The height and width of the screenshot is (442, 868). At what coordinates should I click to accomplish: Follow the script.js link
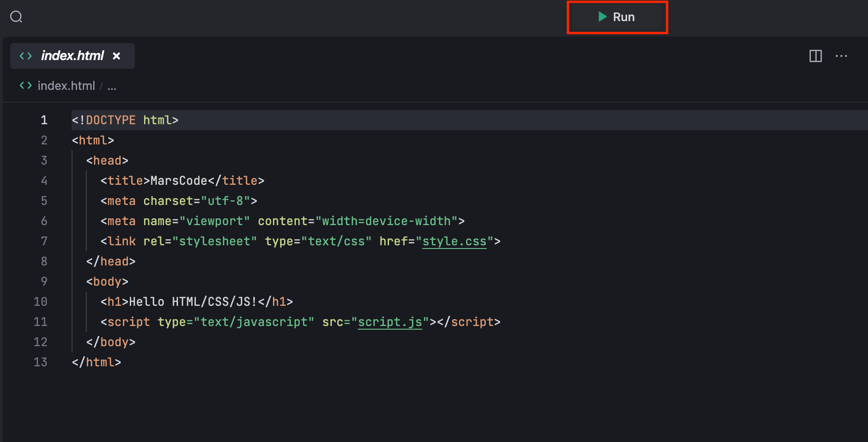[390, 322]
